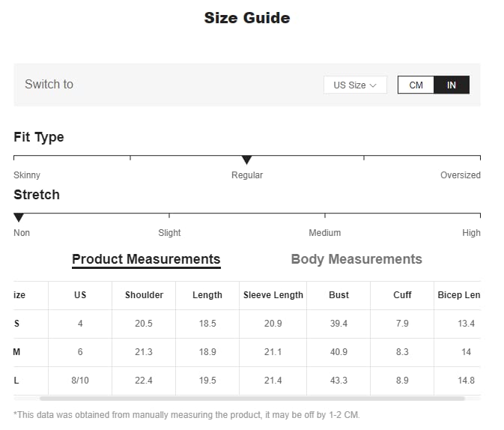The height and width of the screenshot is (430, 504).
Task: Click the Fit Type triangle marker
Action: (x=246, y=160)
